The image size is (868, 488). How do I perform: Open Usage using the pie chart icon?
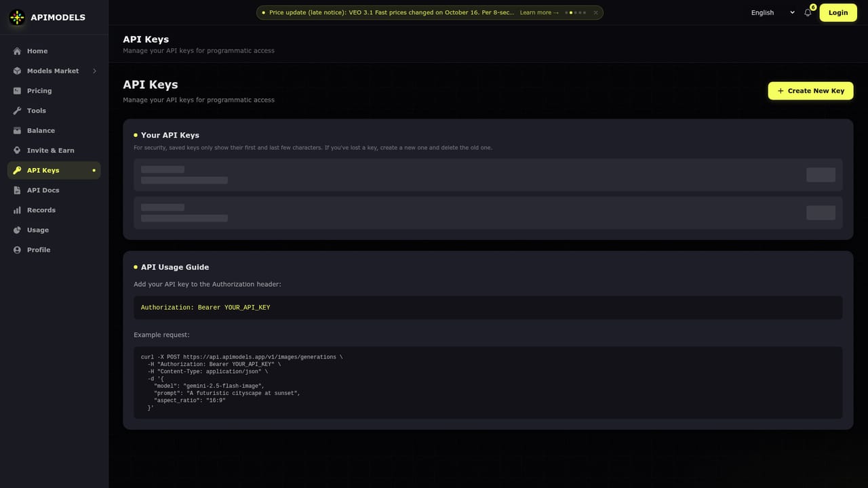pos(18,230)
